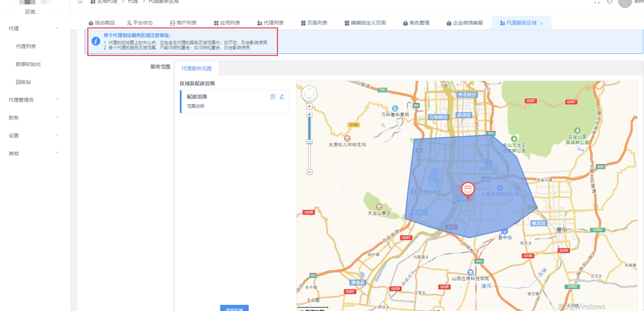This screenshot has width=644, height=311.
Task: Select the 配送范围 area card
Action: 234,101
